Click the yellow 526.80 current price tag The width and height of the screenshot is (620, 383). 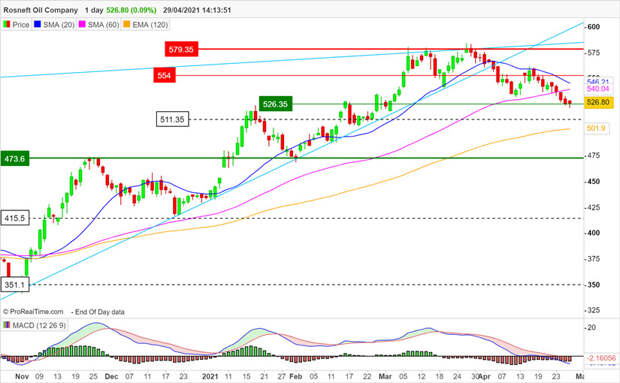coord(599,103)
